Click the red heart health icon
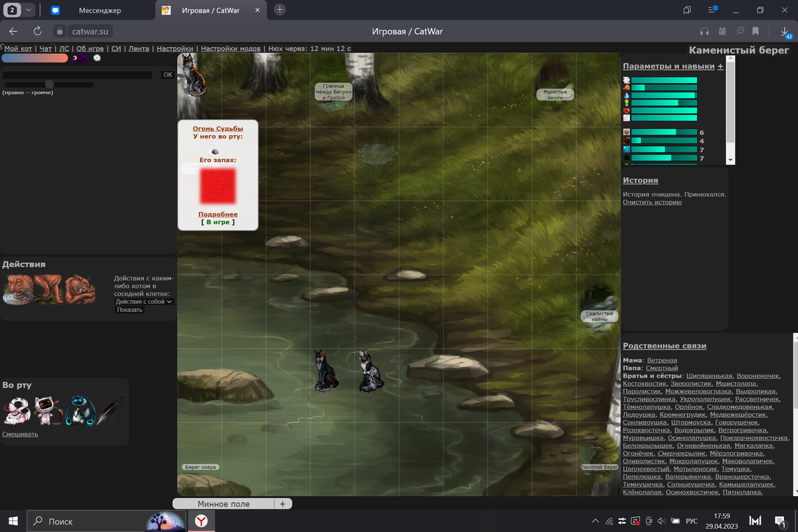Image resolution: width=798 pixels, height=532 pixels. tap(626, 110)
